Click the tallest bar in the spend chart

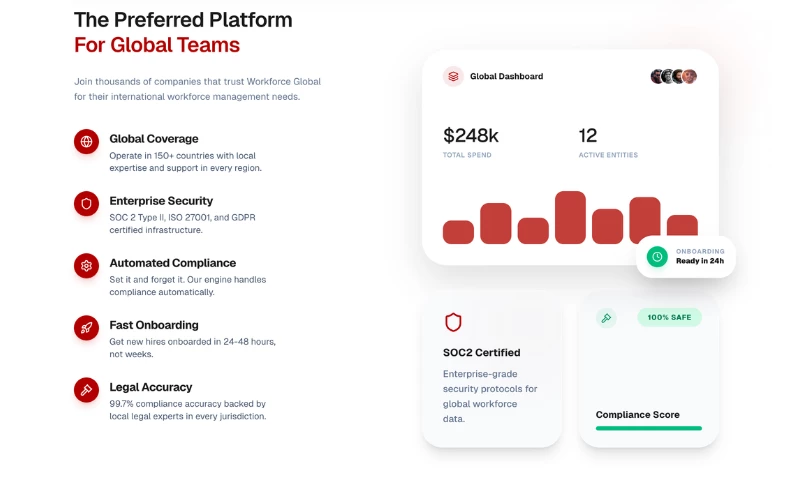[570, 217]
